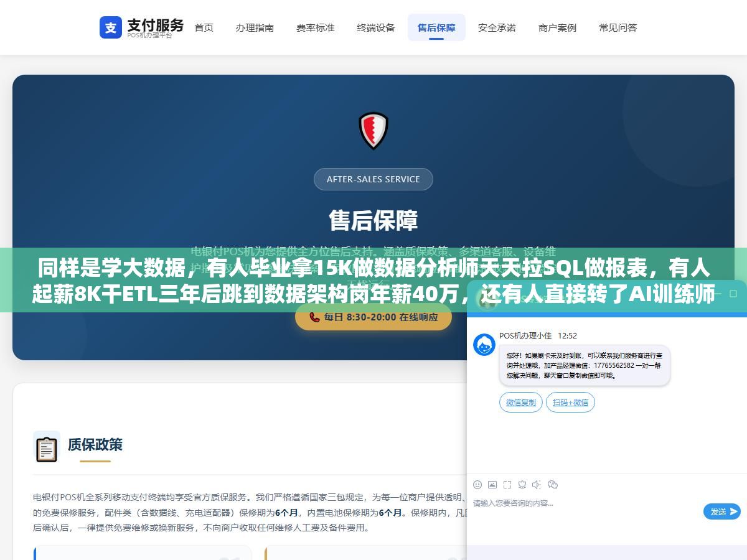Go to 费率标准 page
Viewport: 747px width, 560px height.
tap(315, 27)
